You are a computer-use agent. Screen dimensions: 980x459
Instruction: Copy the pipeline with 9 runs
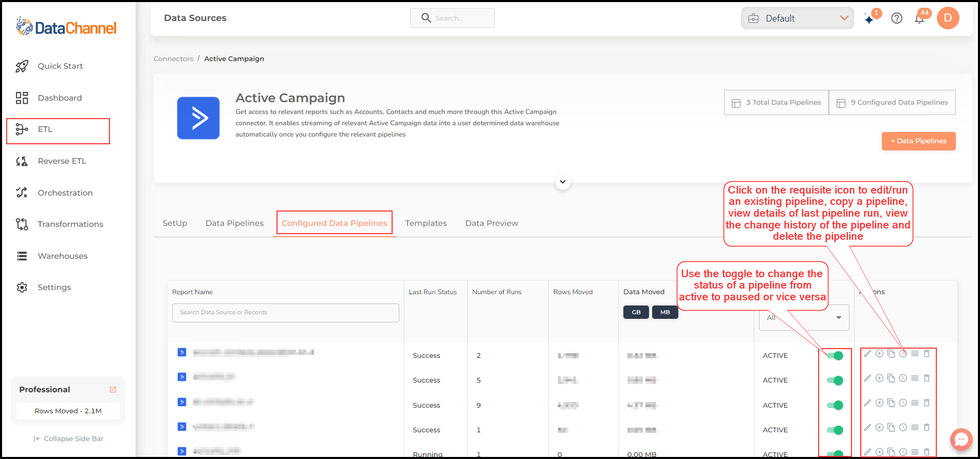tap(891, 403)
